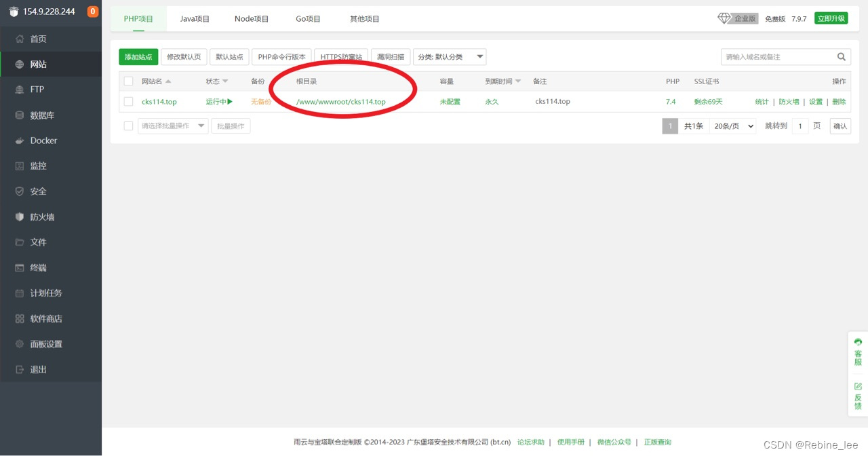Click the play arrow after 运行中
Viewport: 868px width, 456px height.
(230, 102)
